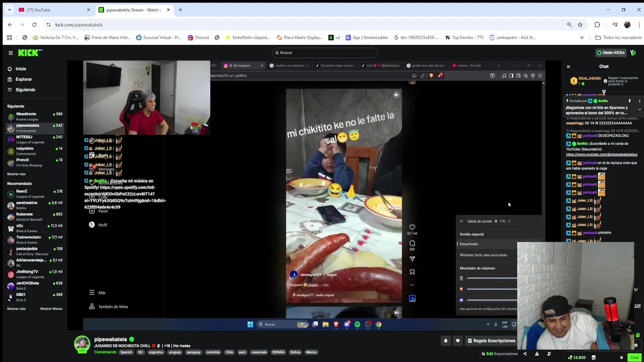Open user profile avatar on Kick header

[x=633, y=53]
